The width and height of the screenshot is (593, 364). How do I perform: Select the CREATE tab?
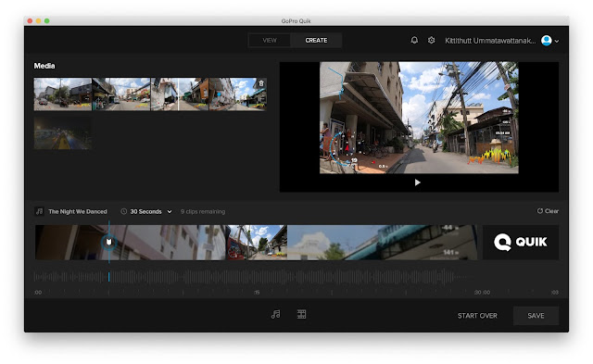pos(316,41)
